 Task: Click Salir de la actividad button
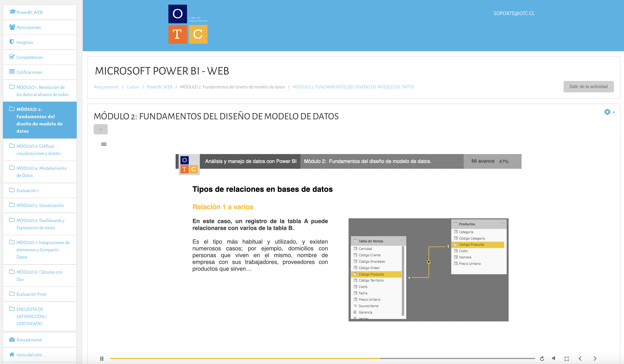pyautogui.click(x=588, y=86)
